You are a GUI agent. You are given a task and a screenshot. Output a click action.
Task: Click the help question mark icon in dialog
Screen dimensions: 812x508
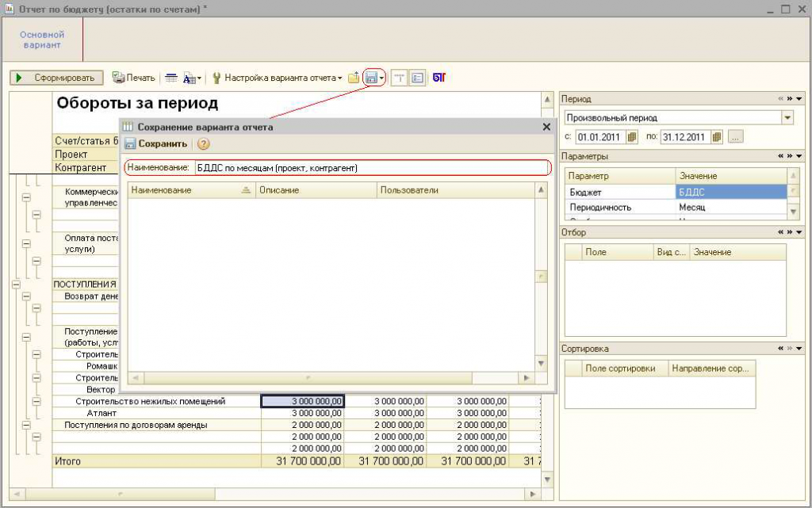pos(203,144)
